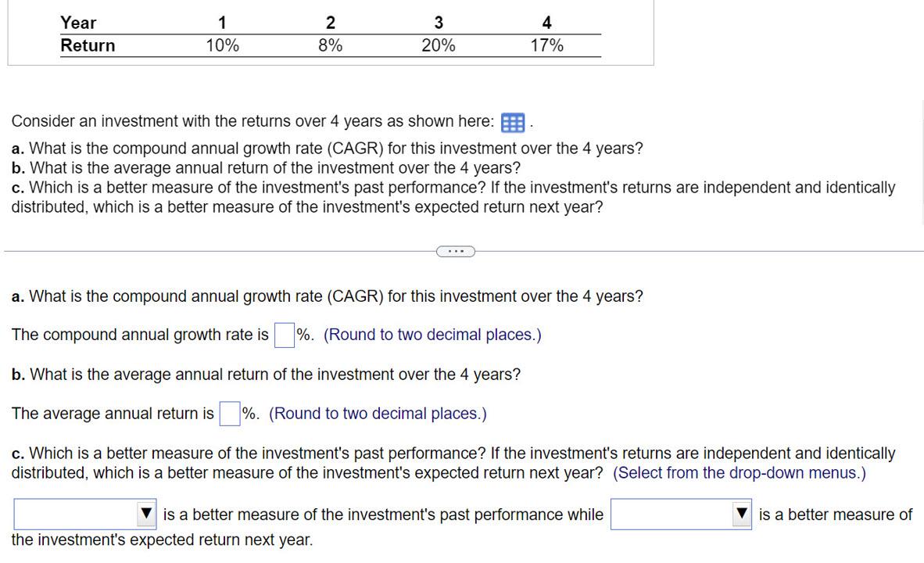Screen dimensions: 924x563
Task: Click the '...' show details button
Action: point(456,251)
